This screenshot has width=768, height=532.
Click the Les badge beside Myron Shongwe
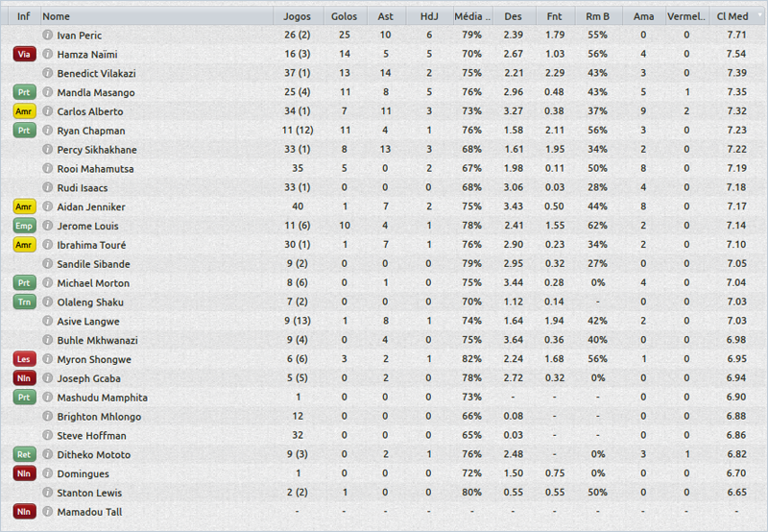[x=24, y=359]
